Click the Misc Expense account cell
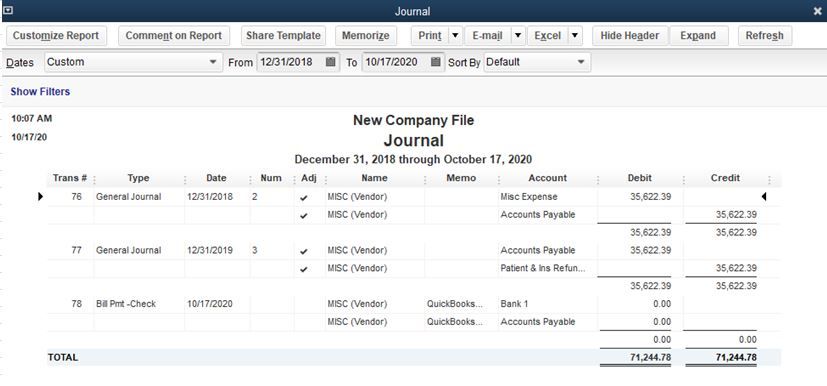Viewport: 827px width, 386px height. click(528, 197)
